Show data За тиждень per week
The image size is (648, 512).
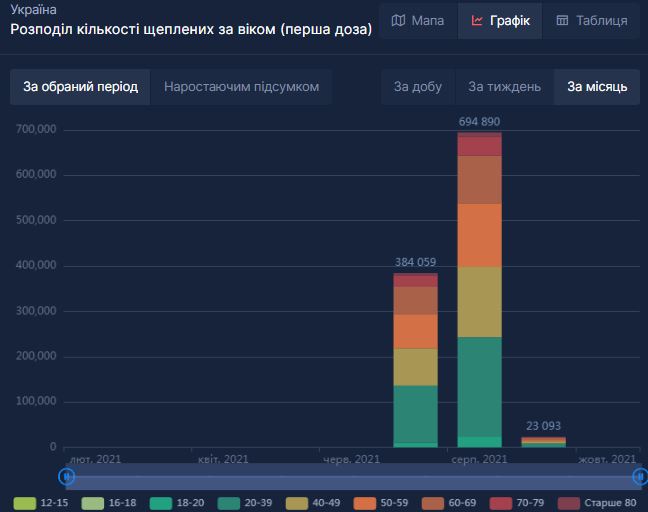[504, 87]
